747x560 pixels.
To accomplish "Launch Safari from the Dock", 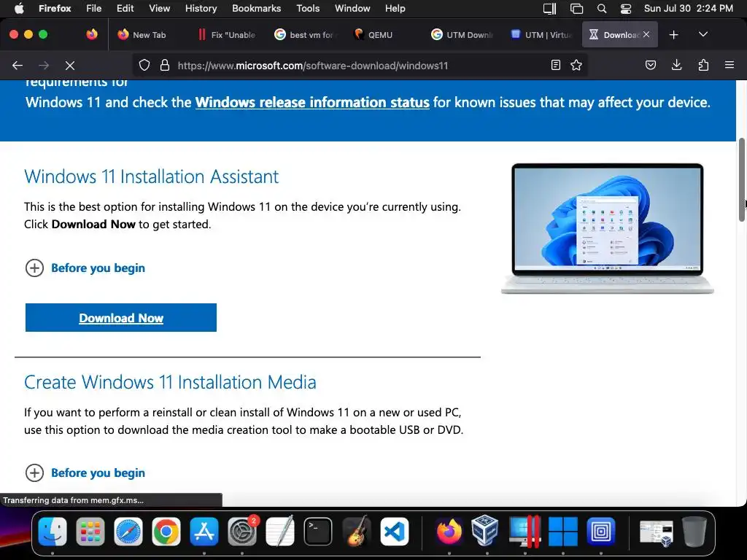I will click(x=128, y=532).
